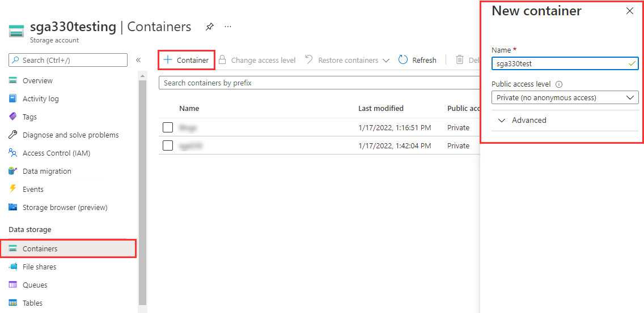
Task: Open Activity log in sidebar
Action: 41,98
